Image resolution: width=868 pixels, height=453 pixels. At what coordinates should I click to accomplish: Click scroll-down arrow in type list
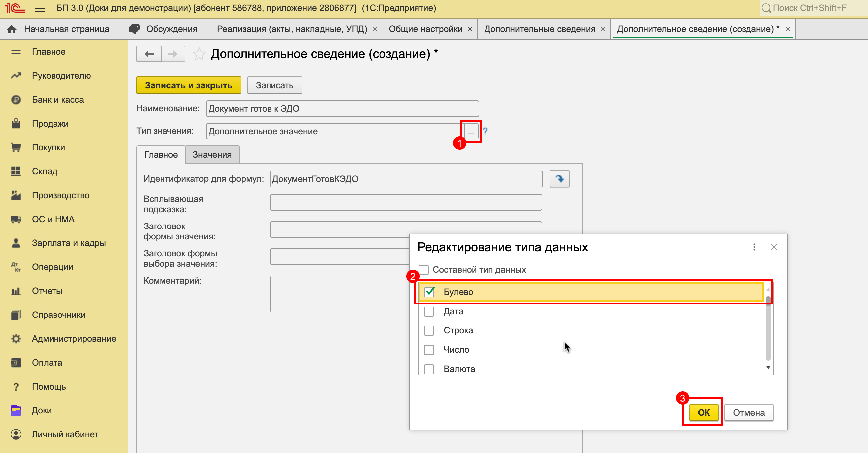(x=768, y=367)
